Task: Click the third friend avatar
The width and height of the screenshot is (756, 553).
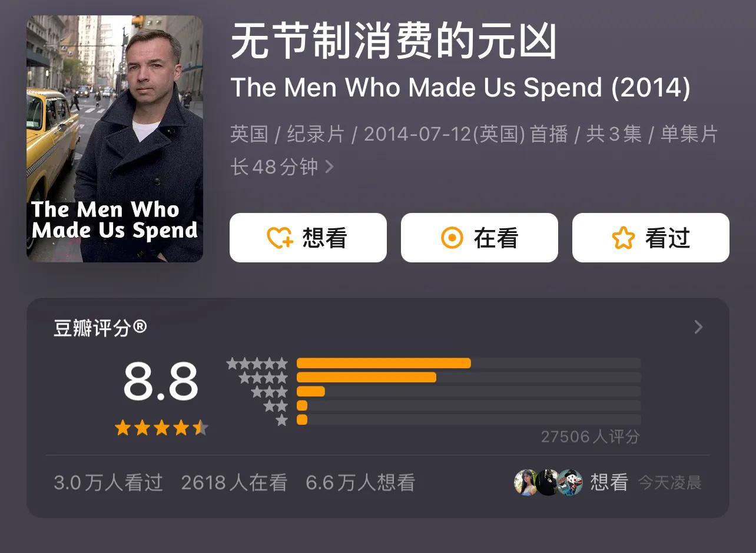Action: pos(570,482)
